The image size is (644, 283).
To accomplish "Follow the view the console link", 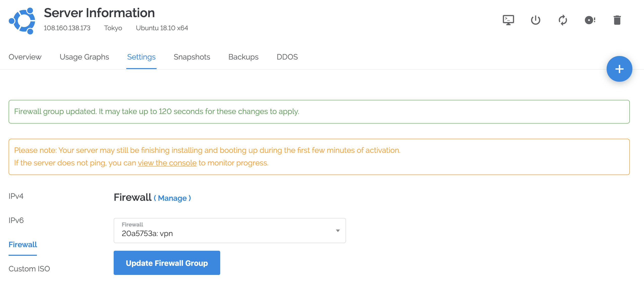I will click(167, 163).
